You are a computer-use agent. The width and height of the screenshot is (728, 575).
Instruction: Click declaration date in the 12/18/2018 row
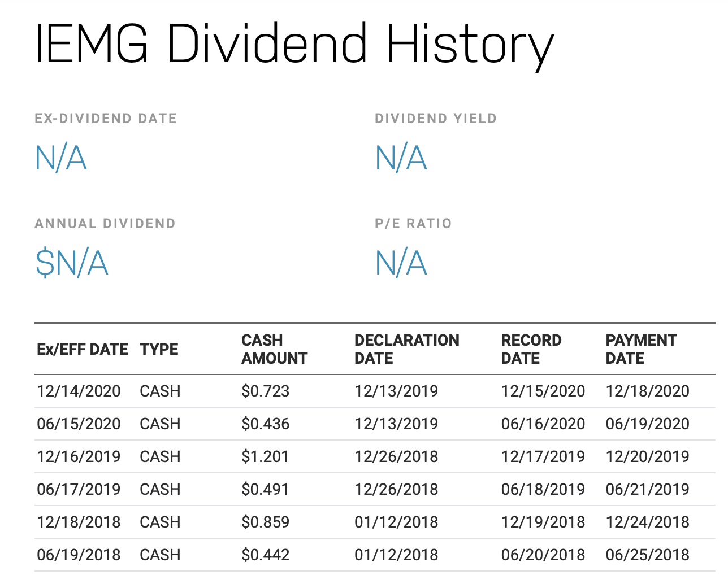point(396,522)
